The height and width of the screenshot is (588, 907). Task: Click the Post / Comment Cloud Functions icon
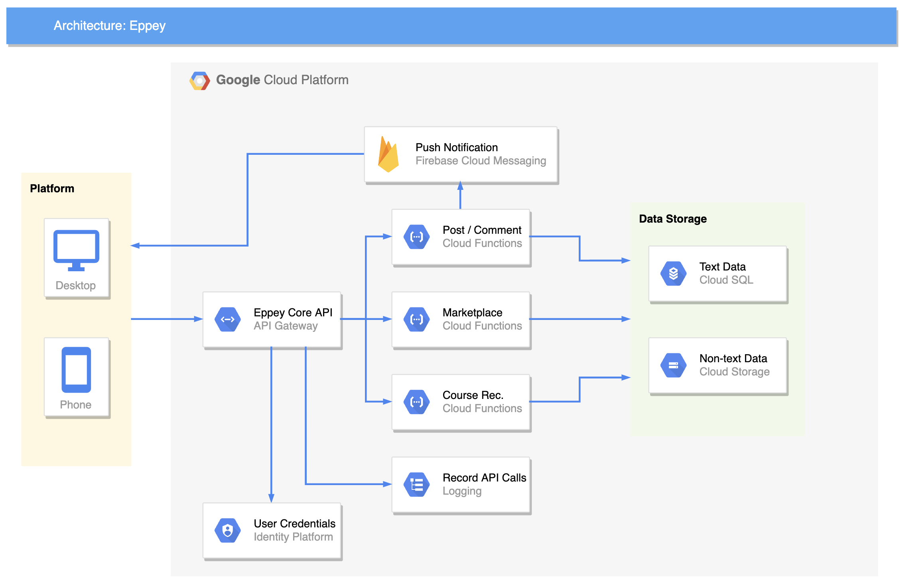point(416,237)
